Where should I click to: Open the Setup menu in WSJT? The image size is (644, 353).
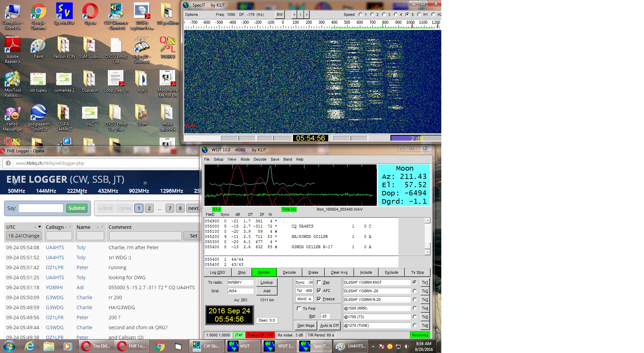click(218, 159)
